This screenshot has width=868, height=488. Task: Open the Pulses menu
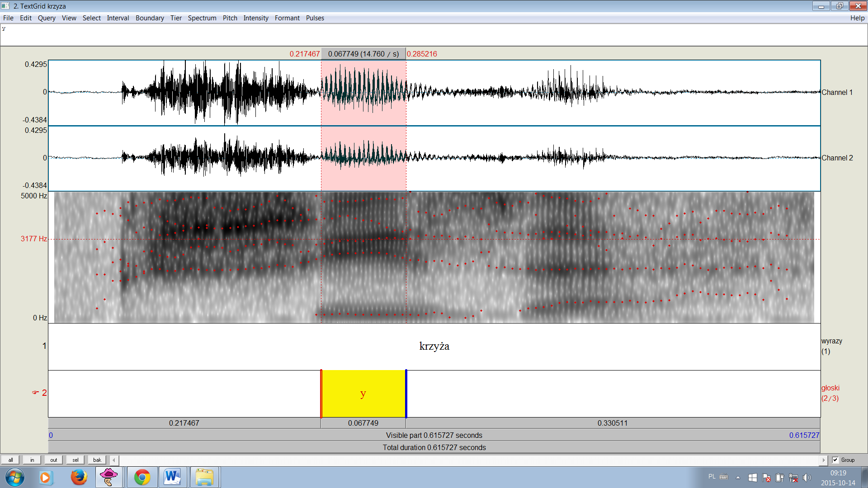[x=315, y=18]
